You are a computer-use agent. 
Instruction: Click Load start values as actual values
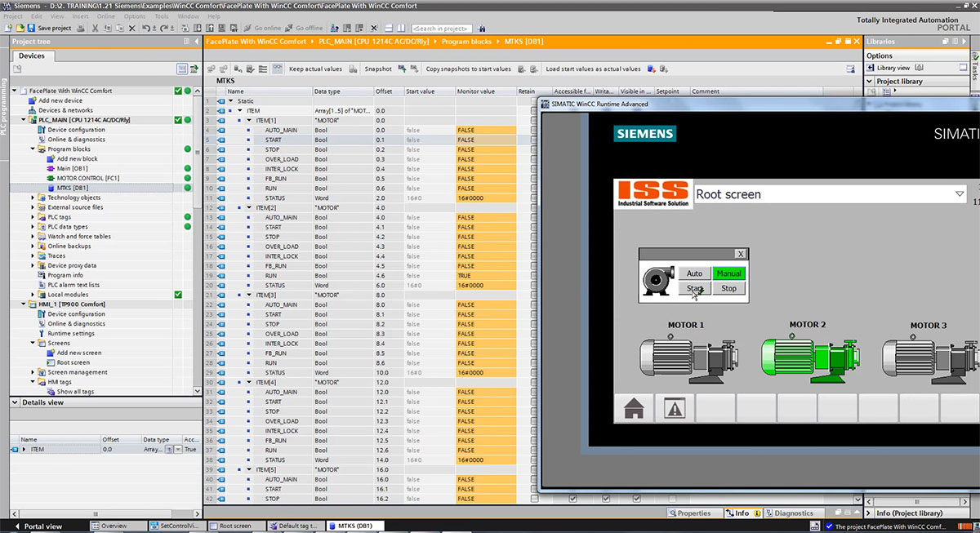tap(593, 69)
